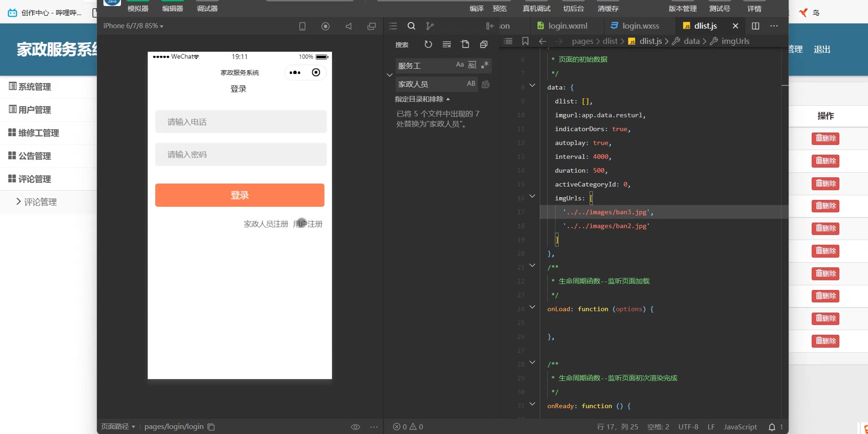Open the iPhone 6/7/8 85% device dropdown
The height and width of the screenshot is (434, 868).
point(133,26)
